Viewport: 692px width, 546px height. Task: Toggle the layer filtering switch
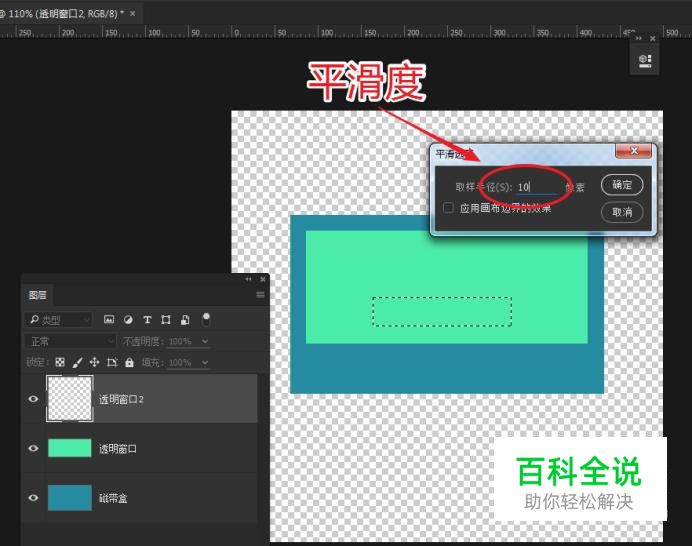coord(206,320)
